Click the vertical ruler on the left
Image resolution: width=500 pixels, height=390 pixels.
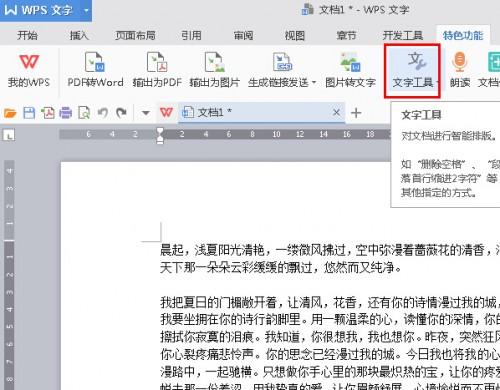9,275
